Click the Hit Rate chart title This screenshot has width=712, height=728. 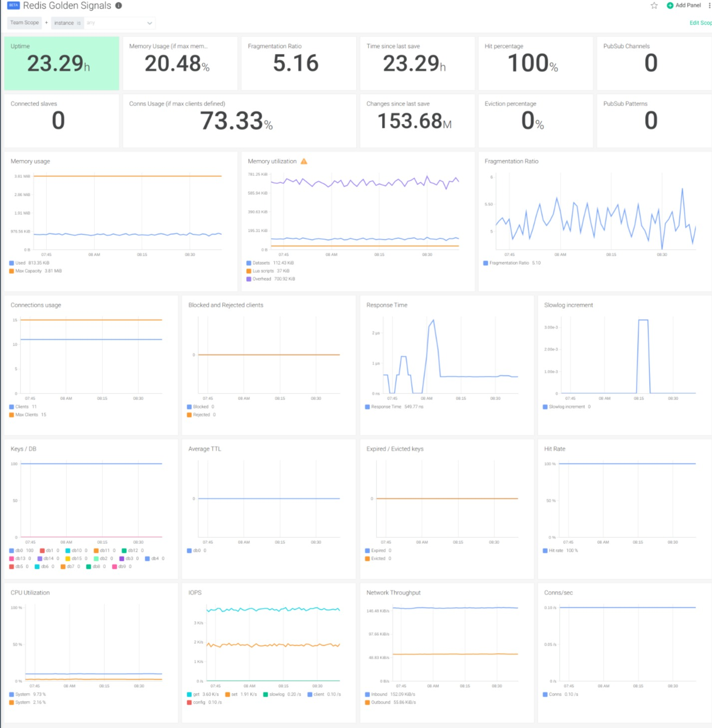[x=554, y=449]
